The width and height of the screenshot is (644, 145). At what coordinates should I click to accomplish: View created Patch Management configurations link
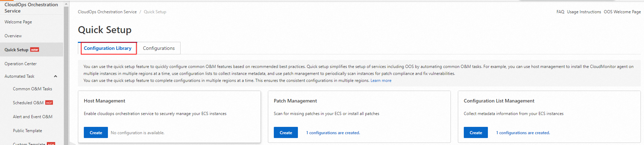pos(333,133)
